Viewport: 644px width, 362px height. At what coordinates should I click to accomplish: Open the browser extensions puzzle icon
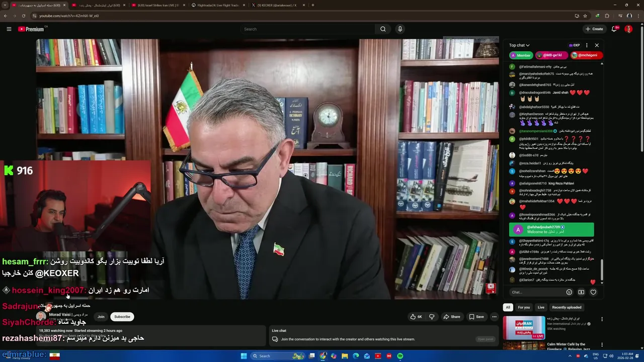[607, 16]
